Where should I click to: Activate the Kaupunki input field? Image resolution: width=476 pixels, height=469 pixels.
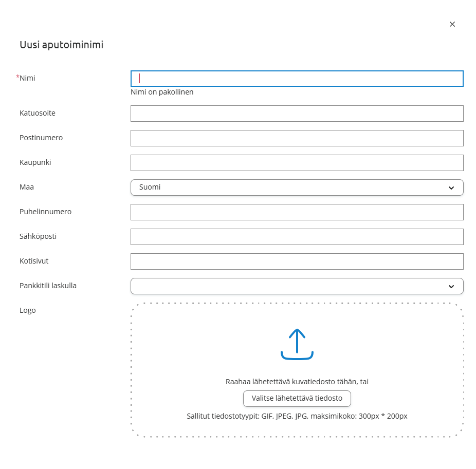(297, 163)
